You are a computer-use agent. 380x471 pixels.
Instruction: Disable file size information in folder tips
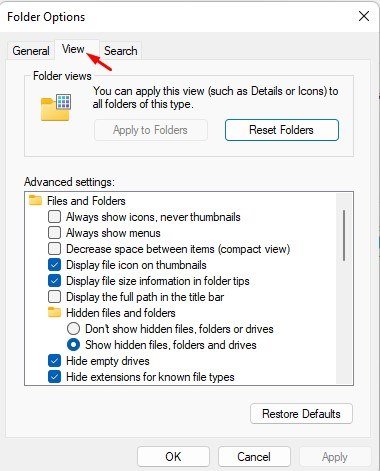click(x=54, y=281)
